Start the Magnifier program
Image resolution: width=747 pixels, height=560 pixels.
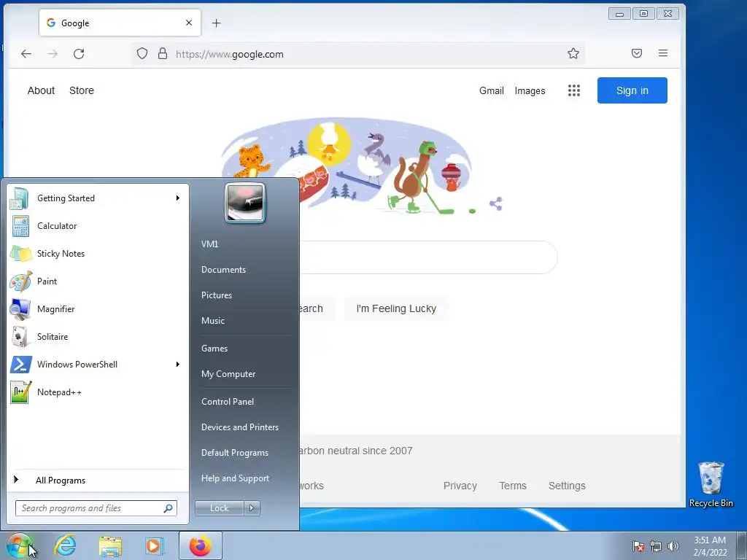[98, 308]
